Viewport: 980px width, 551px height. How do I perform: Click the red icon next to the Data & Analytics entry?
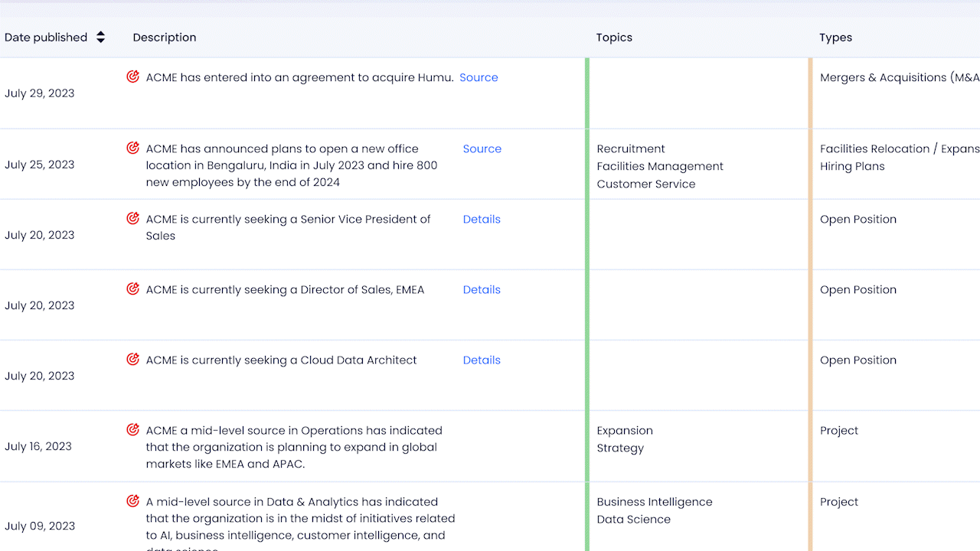click(x=132, y=500)
